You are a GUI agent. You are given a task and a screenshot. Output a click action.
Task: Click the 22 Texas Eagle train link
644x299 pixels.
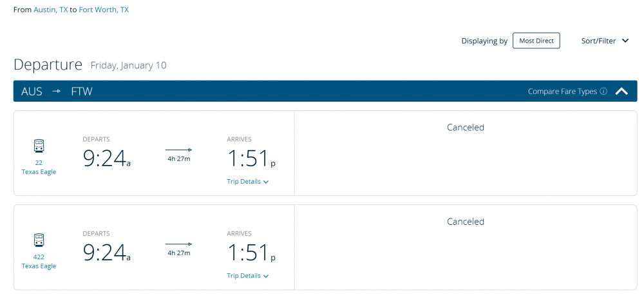[39, 168]
